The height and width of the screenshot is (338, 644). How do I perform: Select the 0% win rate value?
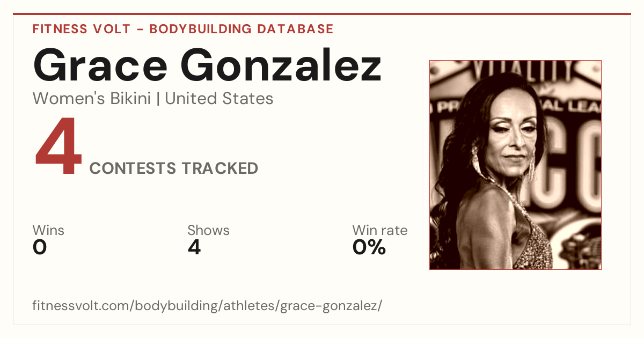tap(369, 247)
